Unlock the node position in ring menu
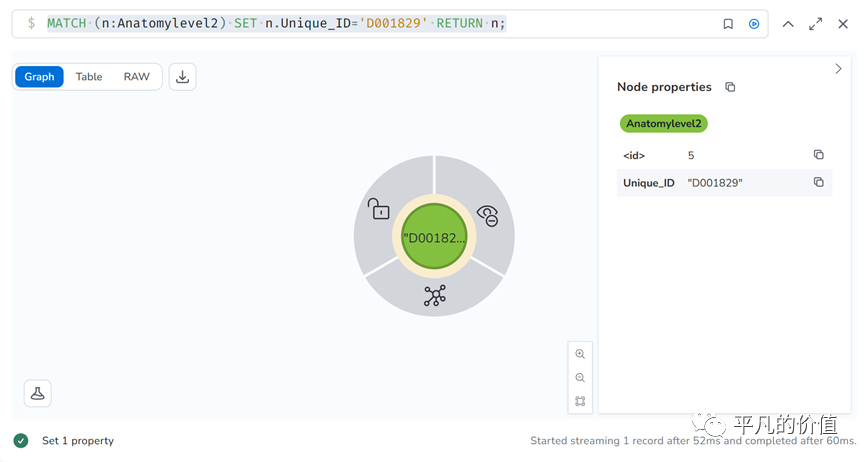Image resolution: width=865 pixels, height=462 pixels. (x=378, y=209)
